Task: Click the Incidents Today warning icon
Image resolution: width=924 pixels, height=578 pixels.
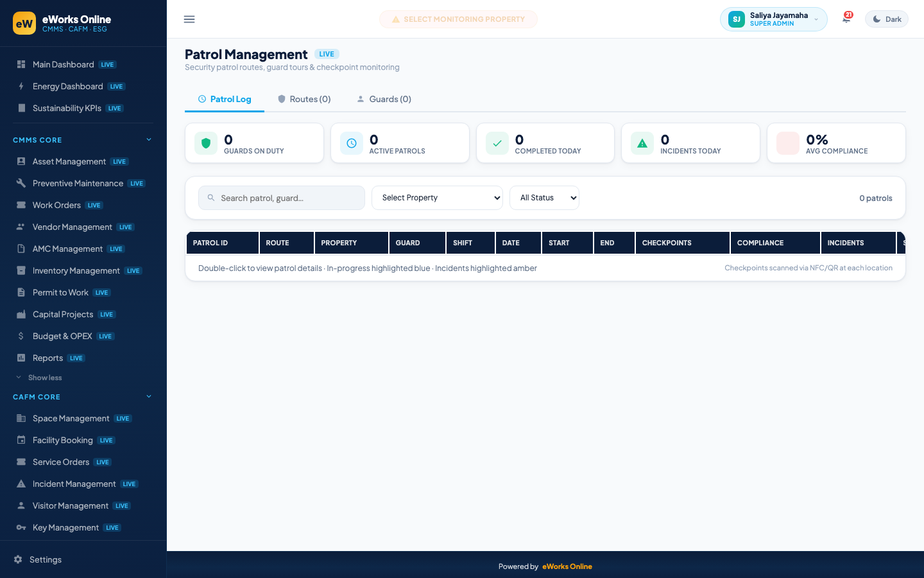Action: [642, 143]
